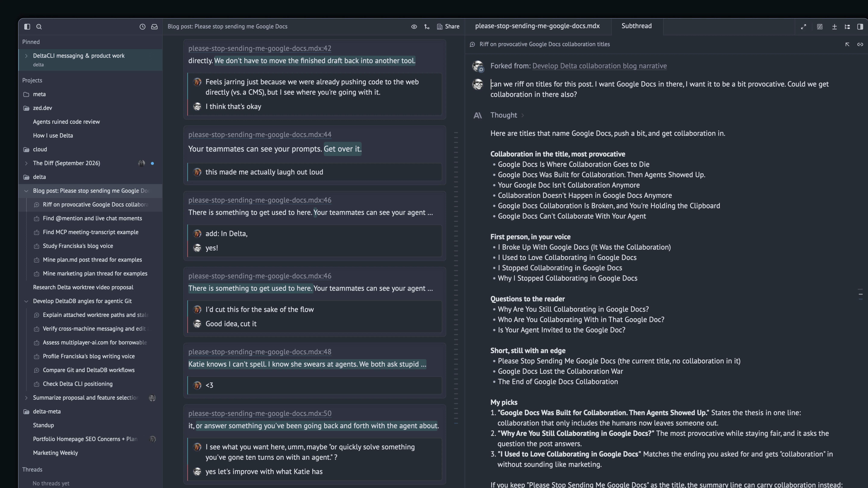The width and height of the screenshot is (868, 488).
Task: Copy subthread link with the chain icon
Action: pos(860,44)
